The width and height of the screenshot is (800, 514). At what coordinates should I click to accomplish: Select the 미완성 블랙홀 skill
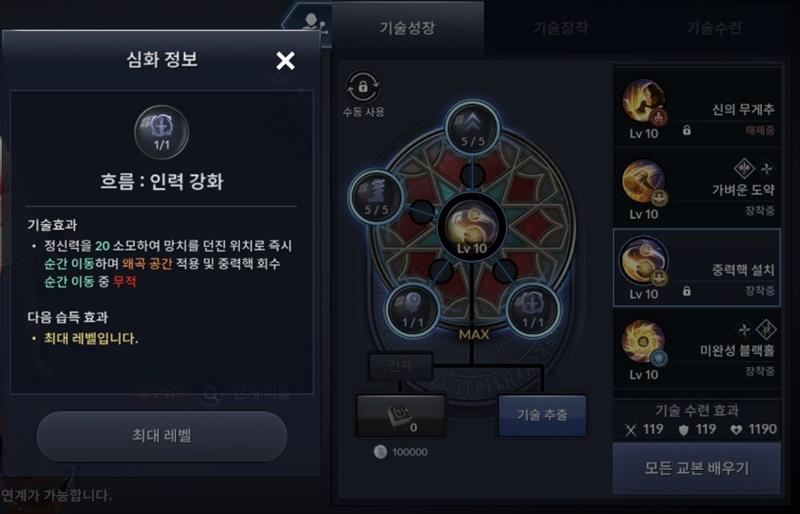pos(697,349)
